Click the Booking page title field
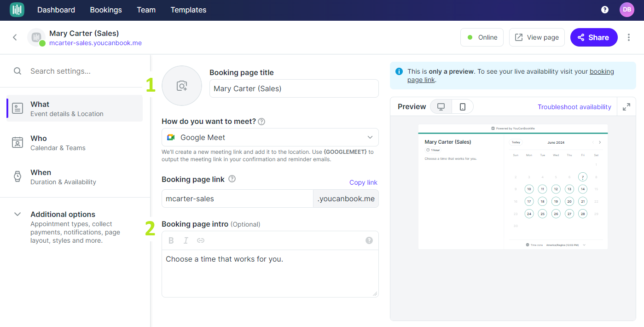The height and width of the screenshot is (327, 644). (x=294, y=88)
